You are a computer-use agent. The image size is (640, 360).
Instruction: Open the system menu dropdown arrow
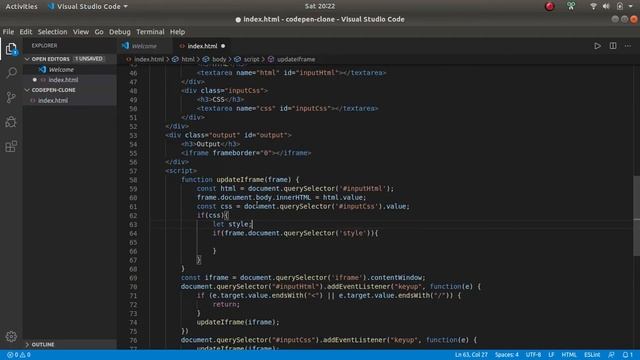(630, 6)
